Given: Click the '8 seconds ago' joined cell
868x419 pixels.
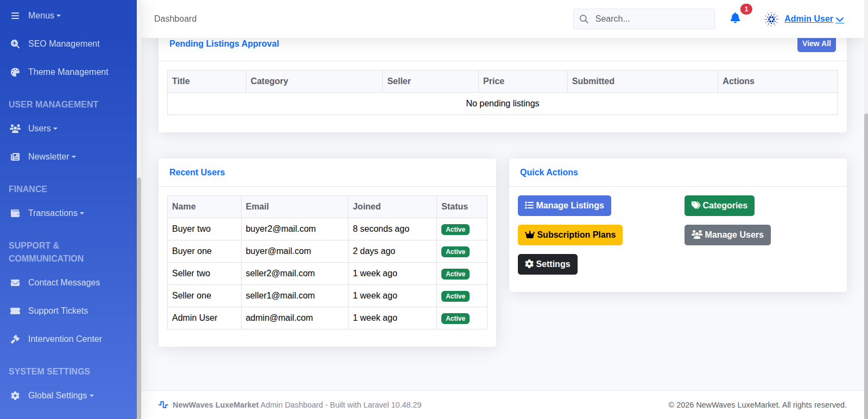Looking at the screenshot, I should click(392, 229).
